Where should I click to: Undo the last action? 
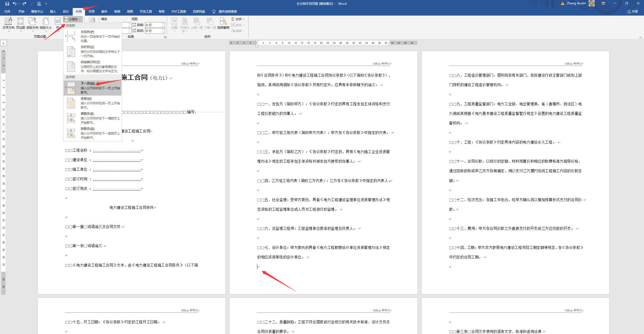pyautogui.click(x=14, y=4)
